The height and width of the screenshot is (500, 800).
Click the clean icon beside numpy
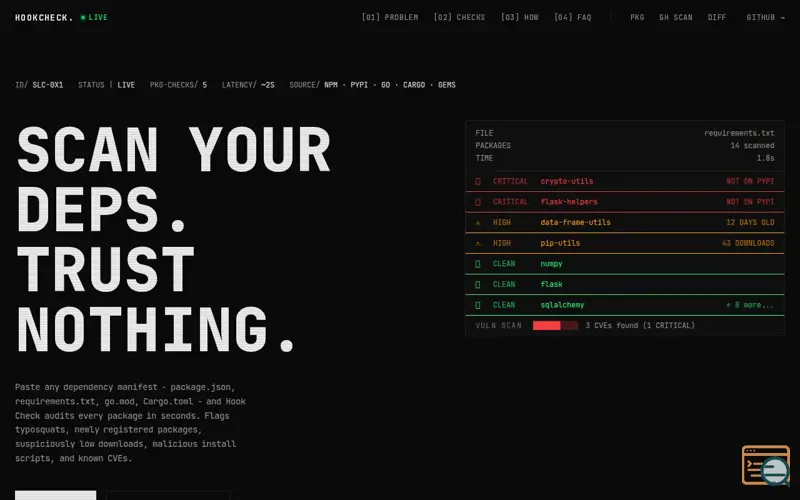click(x=478, y=264)
